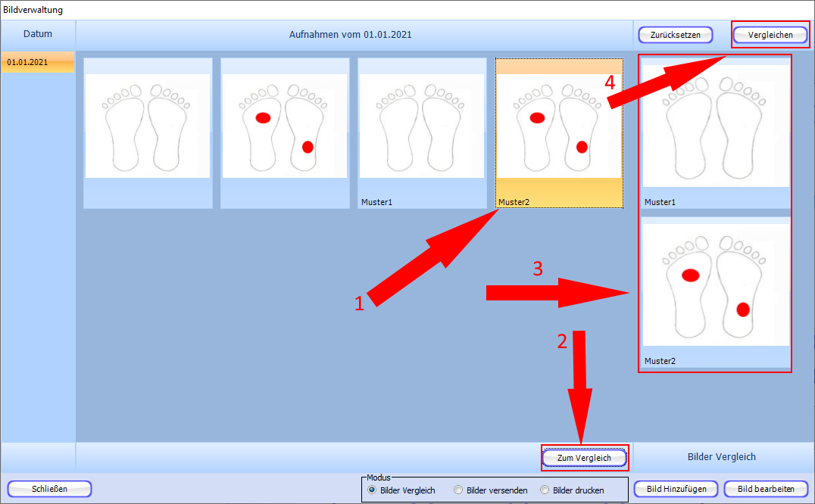
Task: Click the Zurücksetzen button
Action: (676, 35)
